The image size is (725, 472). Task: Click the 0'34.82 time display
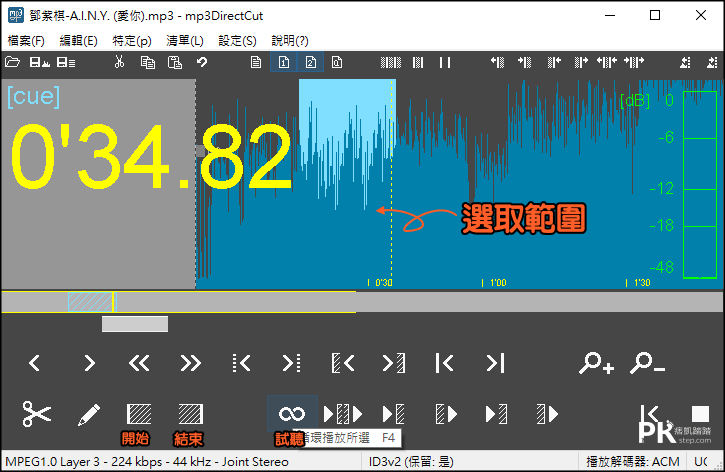click(x=151, y=157)
